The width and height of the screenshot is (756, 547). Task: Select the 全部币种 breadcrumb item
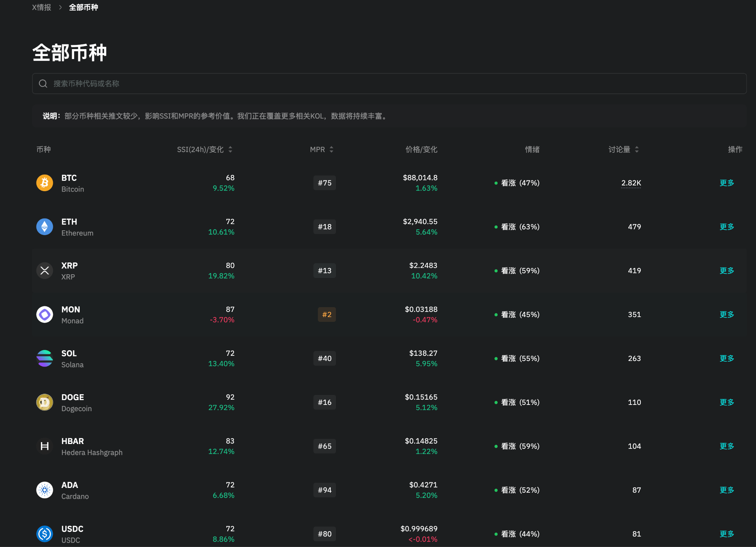83,7
